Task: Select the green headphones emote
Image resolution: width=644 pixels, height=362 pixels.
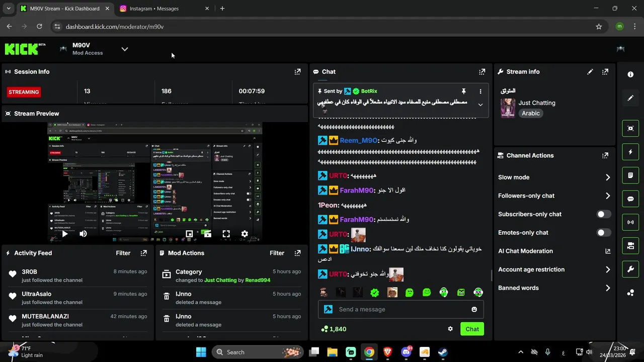Action: click(x=444, y=293)
